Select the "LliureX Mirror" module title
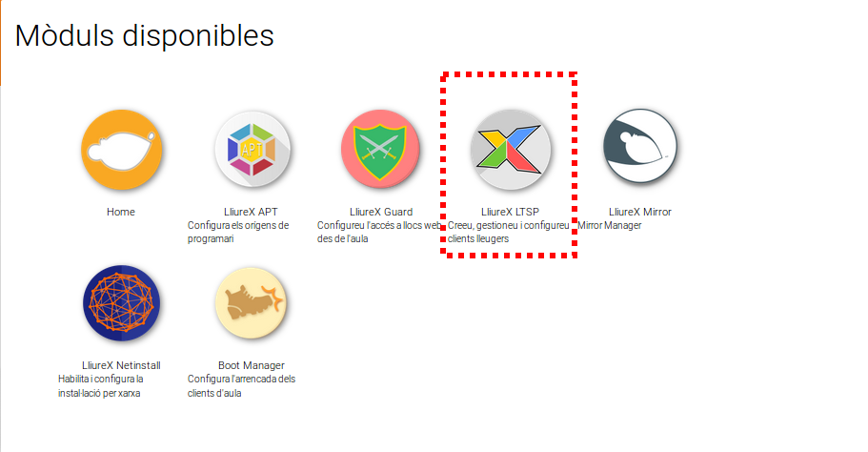The image size is (868, 452). click(x=640, y=212)
